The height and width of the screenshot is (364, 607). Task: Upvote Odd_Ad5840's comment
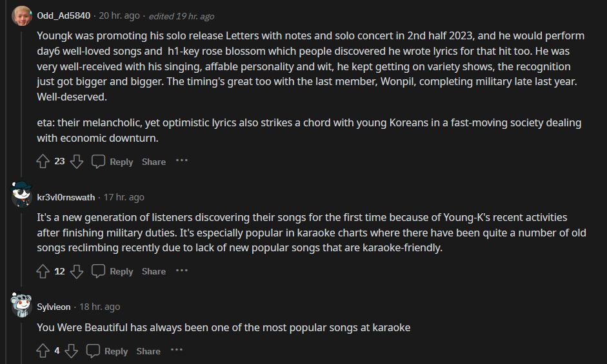coord(43,162)
